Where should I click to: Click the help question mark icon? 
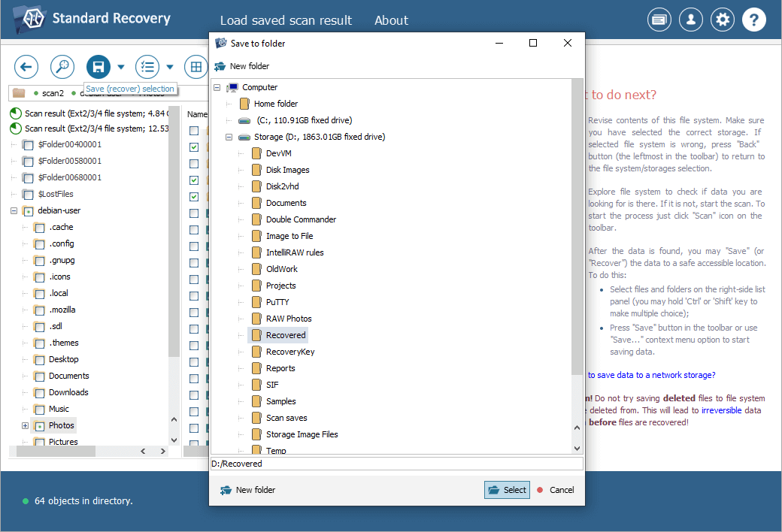[754, 20]
